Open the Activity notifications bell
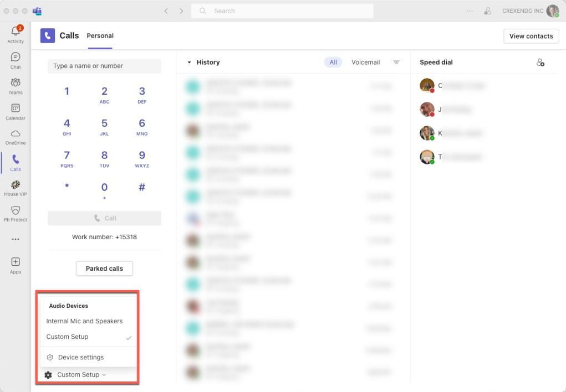Image resolution: width=566 pixels, height=392 pixels. [x=16, y=35]
